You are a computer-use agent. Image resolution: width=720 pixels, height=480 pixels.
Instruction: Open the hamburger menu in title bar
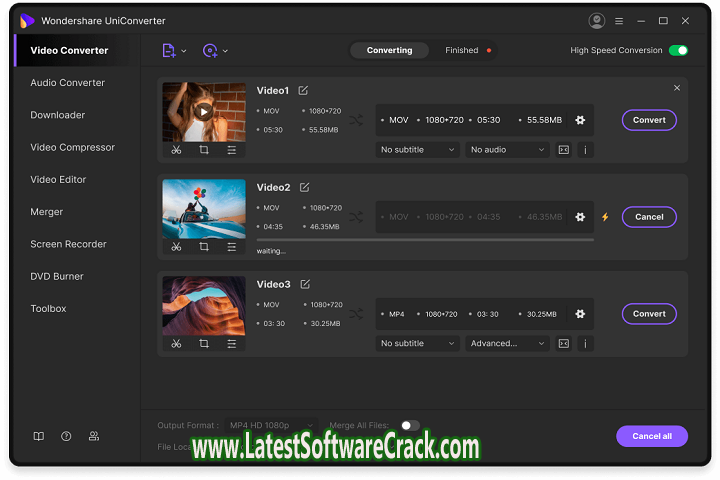pos(619,21)
